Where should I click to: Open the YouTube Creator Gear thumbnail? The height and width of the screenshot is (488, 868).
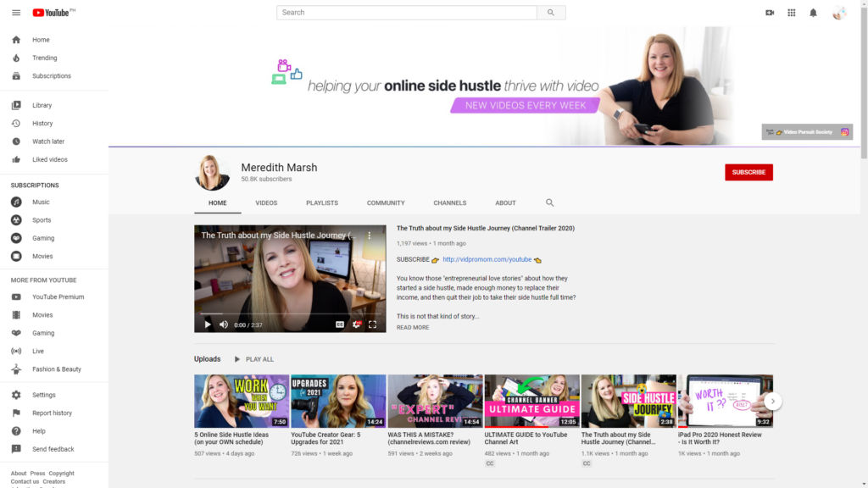coord(339,401)
